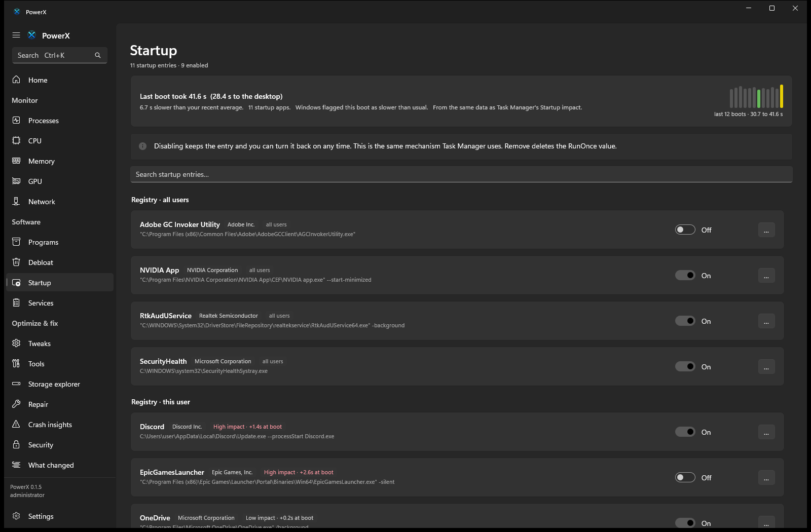Open more options for NVIDIA App
Image resolution: width=811 pixels, height=532 pixels.
[766, 276]
